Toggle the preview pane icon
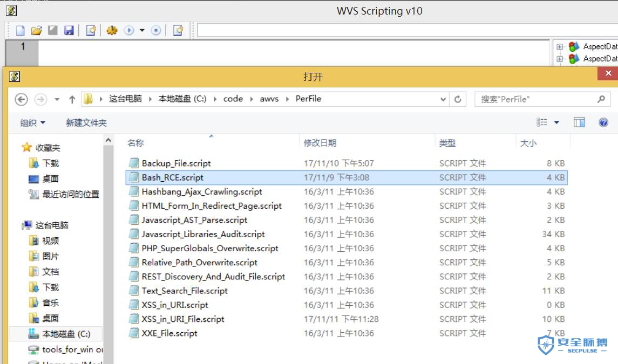The width and height of the screenshot is (618, 364). pyautogui.click(x=579, y=122)
